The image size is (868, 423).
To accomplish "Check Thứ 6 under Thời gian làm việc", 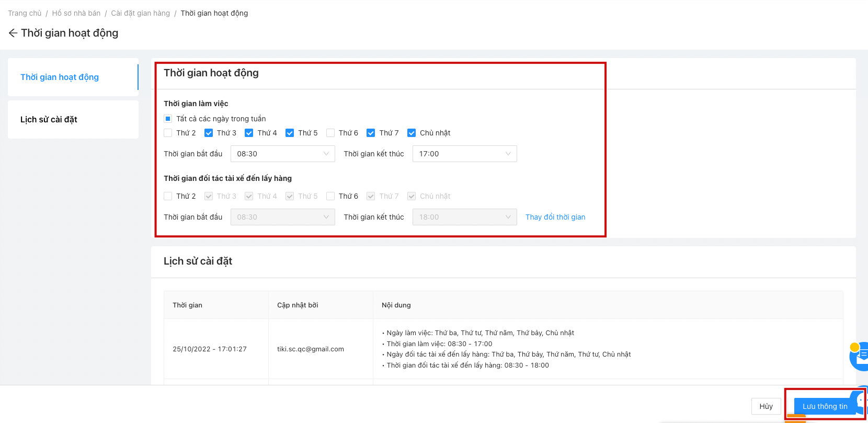I will (x=330, y=133).
